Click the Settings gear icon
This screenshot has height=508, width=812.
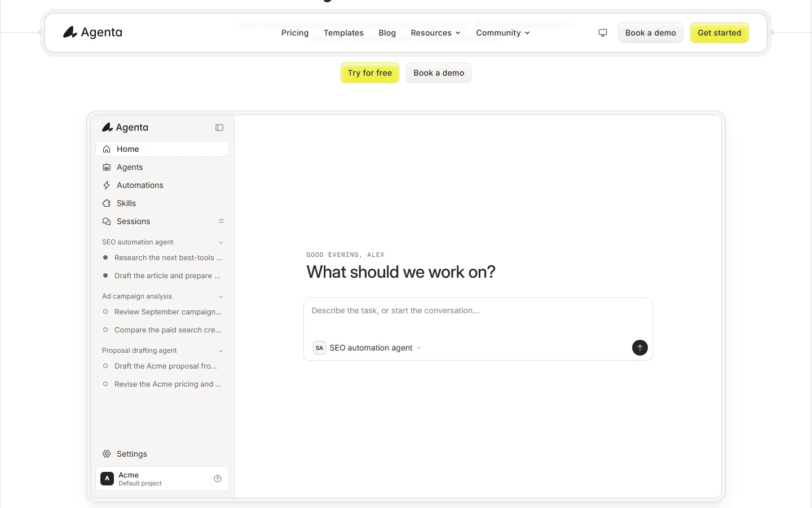(107, 454)
